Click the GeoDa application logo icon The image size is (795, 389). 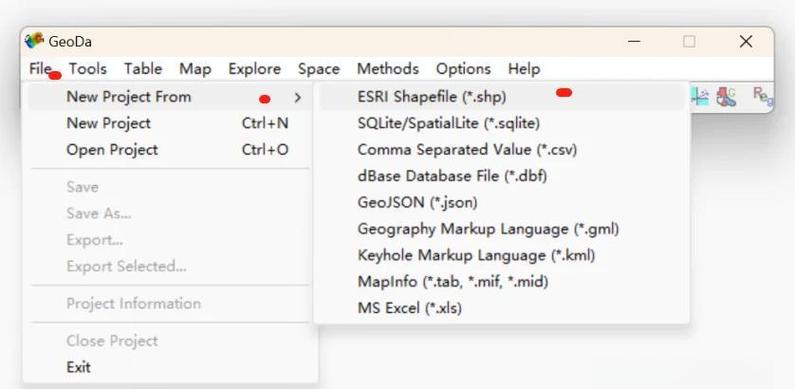[x=34, y=41]
